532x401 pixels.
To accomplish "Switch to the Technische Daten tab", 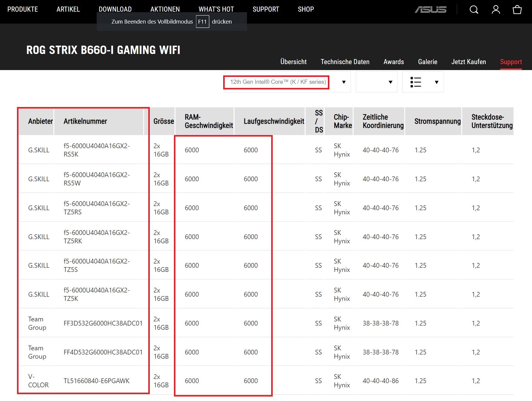I will [345, 62].
